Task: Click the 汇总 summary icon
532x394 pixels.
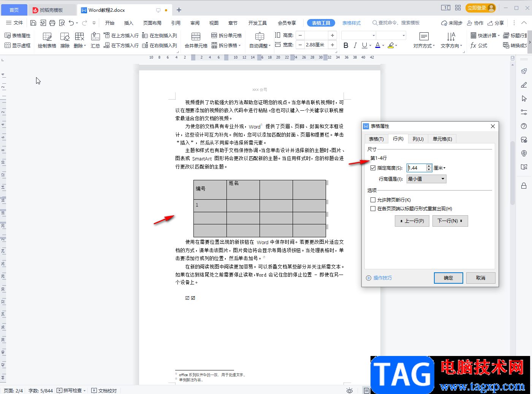Action: tap(95, 40)
